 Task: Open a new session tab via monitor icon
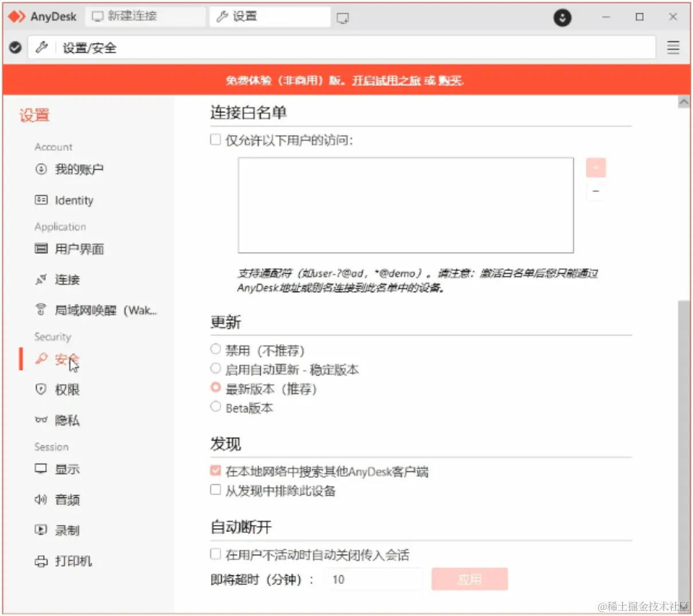coord(343,17)
